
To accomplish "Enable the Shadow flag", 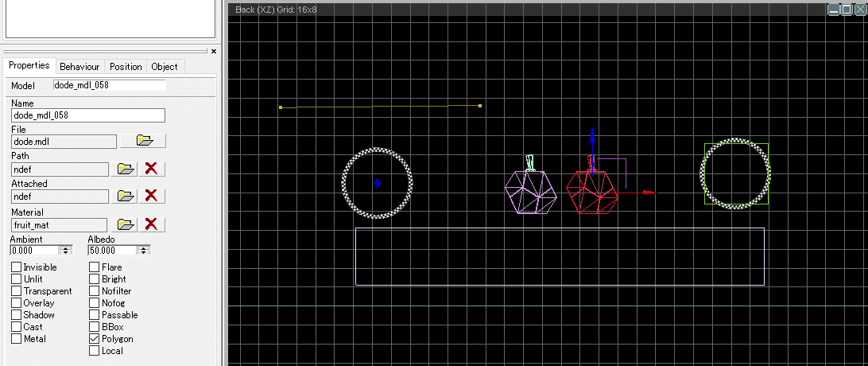I will click(17, 315).
